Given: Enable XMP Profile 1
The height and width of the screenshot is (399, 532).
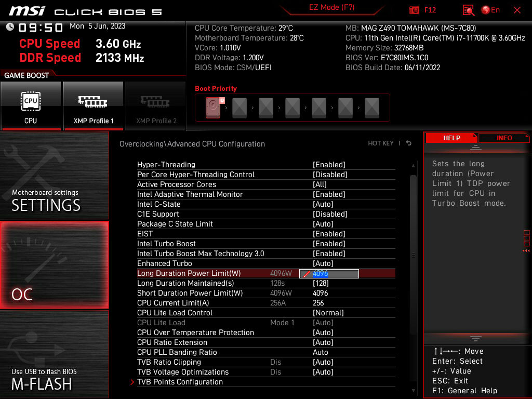Looking at the screenshot, I should point(93,106).
